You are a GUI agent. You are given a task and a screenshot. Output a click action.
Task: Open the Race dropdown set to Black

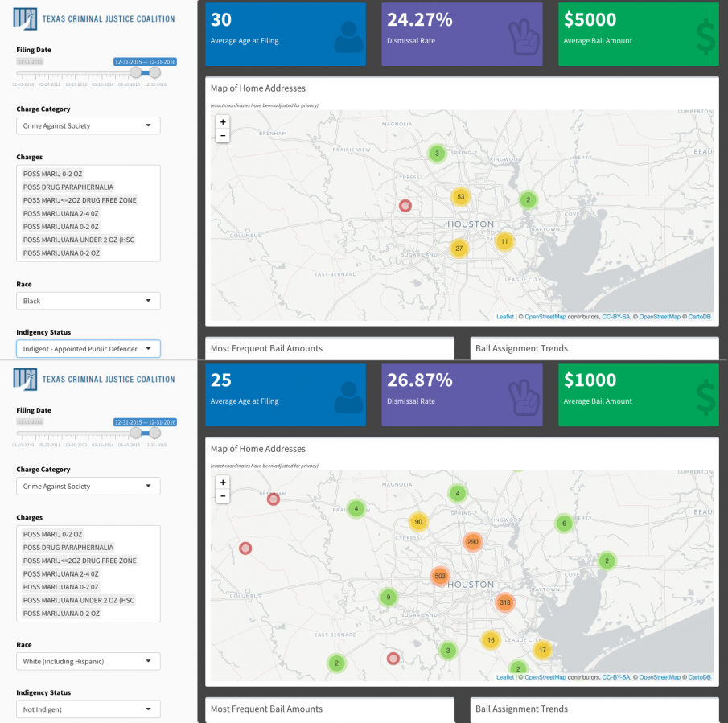click(88, 301)
